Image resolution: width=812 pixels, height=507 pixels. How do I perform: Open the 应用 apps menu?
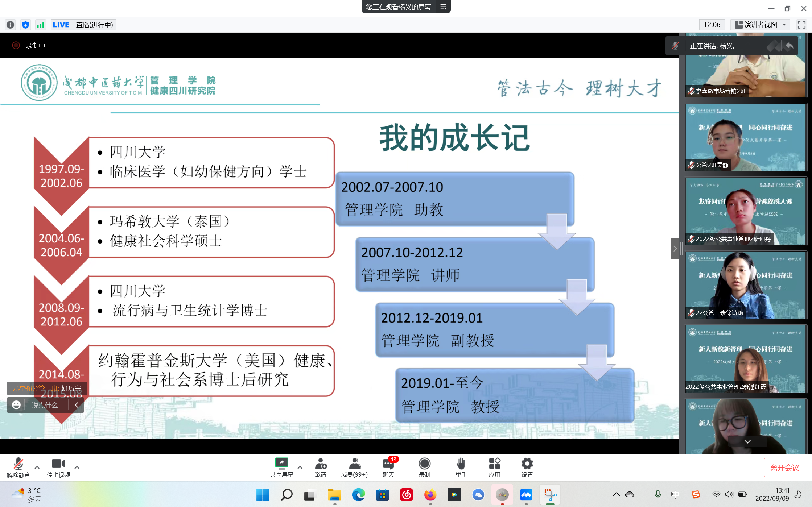coord(494,467)
